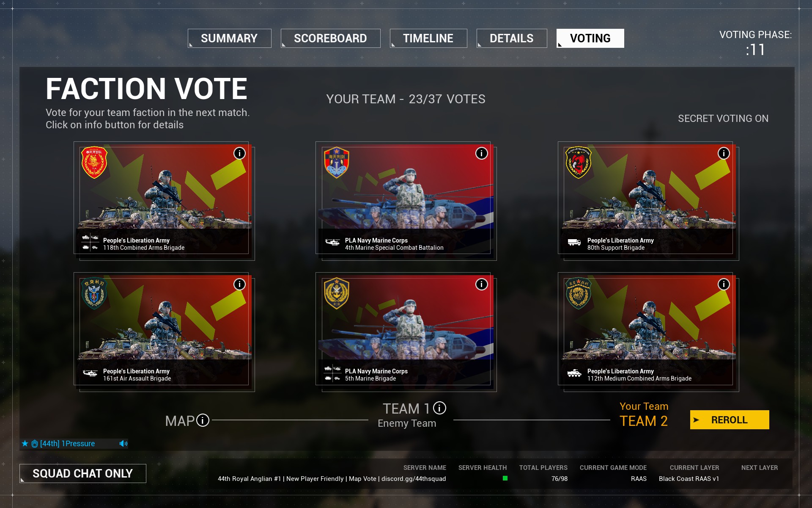
Task: Open info for 118th Combined Arms Brigade
Action: pos(239,153)
